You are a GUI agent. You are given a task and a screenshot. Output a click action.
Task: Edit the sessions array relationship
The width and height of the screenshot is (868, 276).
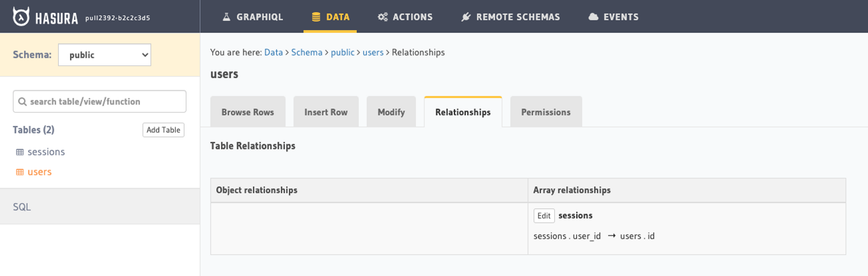544,216
